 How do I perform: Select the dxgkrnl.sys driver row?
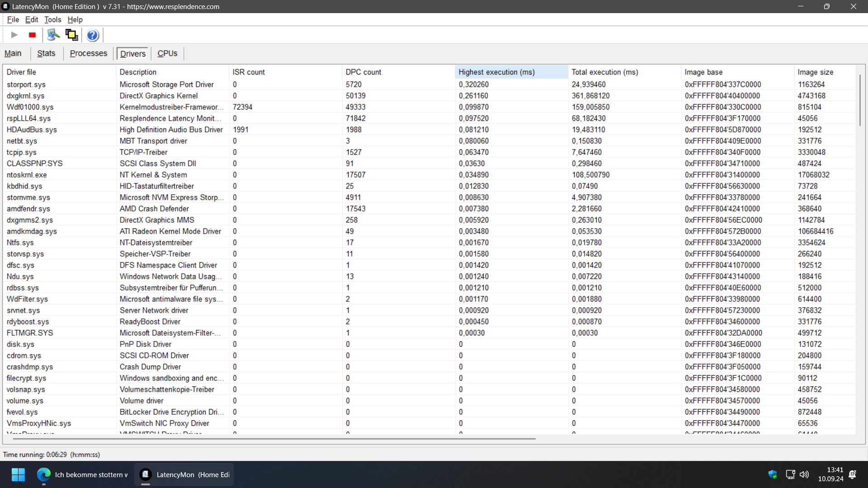click(26, 96)
